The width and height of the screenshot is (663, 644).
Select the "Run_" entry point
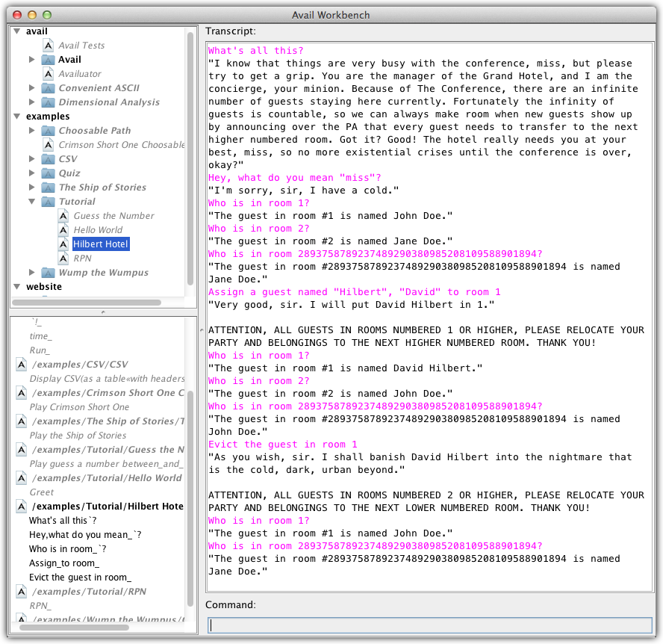pos(40,350)
